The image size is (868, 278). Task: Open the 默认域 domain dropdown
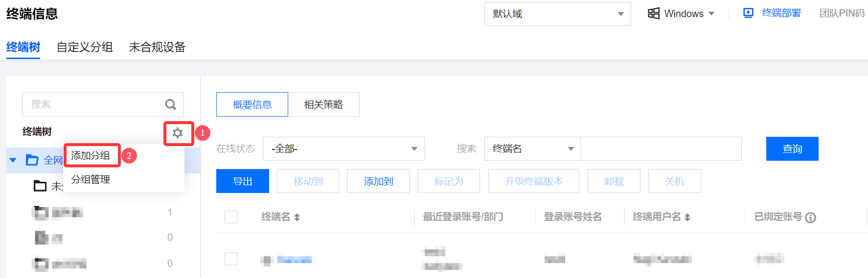pos(557,14)
